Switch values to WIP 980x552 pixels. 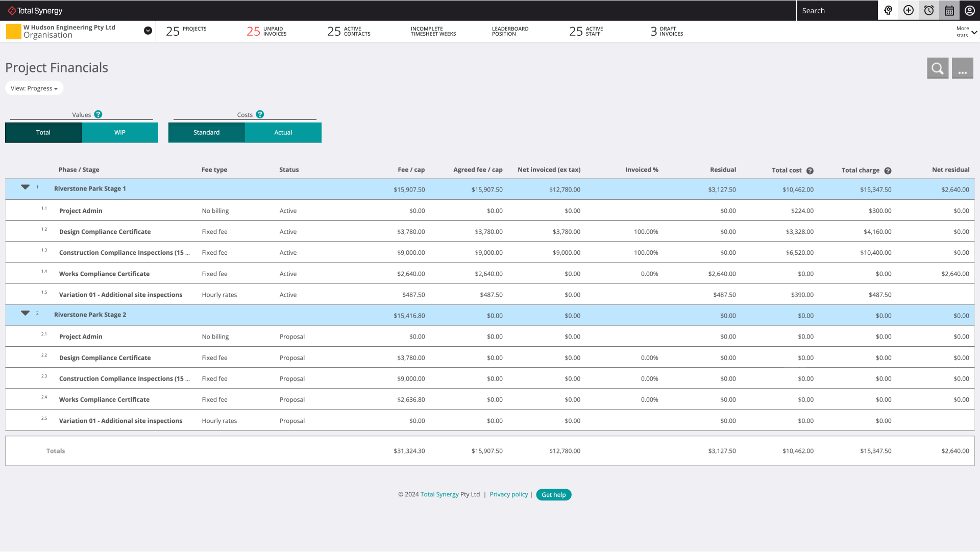119,132
